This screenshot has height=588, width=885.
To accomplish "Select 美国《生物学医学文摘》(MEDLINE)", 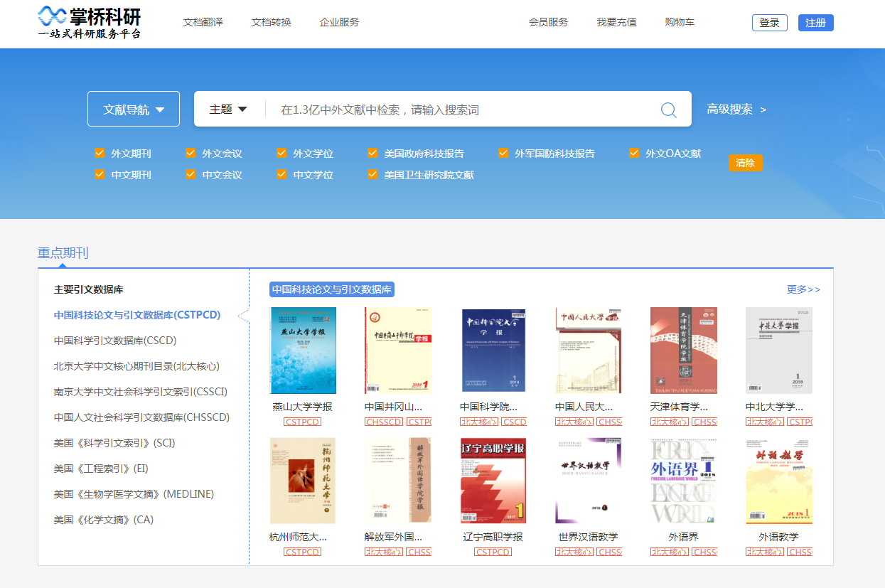I will [x=134, y=494].
